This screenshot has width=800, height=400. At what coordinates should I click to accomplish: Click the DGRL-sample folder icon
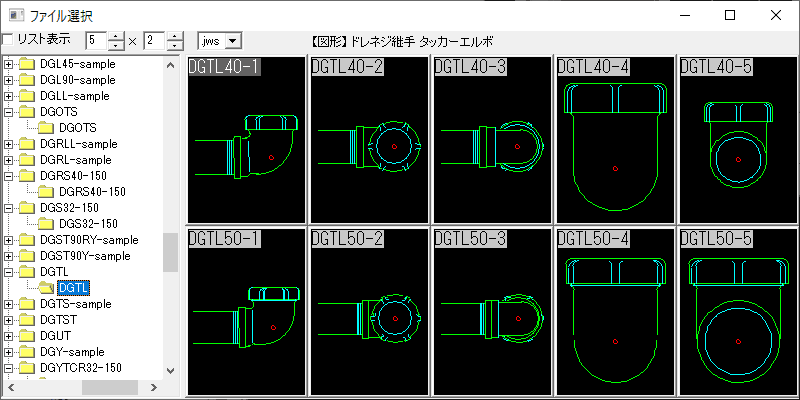click(27, 160)
